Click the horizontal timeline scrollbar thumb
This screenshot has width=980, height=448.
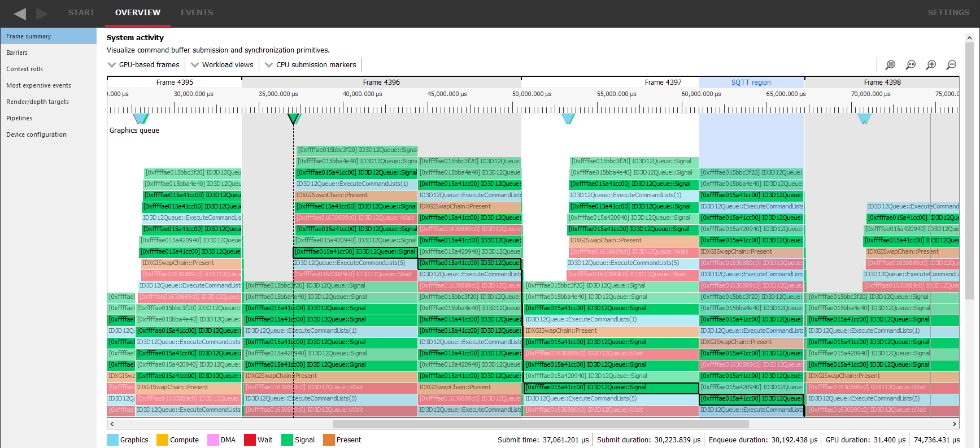coord(540,424)
